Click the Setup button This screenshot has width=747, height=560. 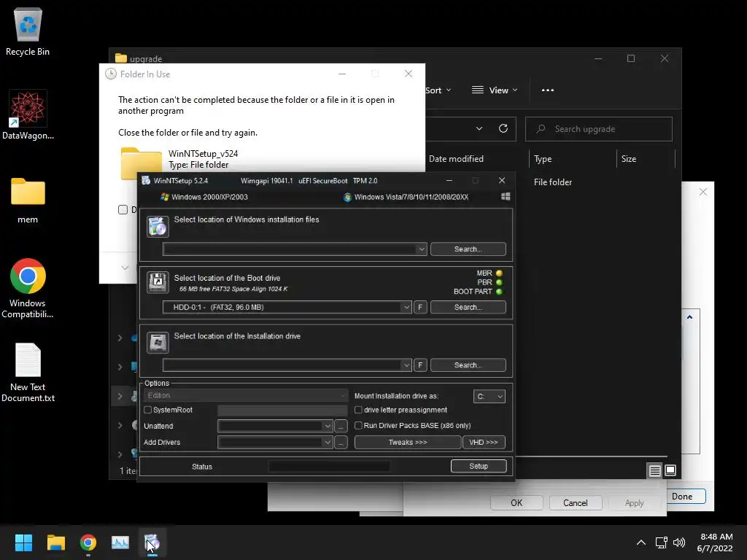479,466
